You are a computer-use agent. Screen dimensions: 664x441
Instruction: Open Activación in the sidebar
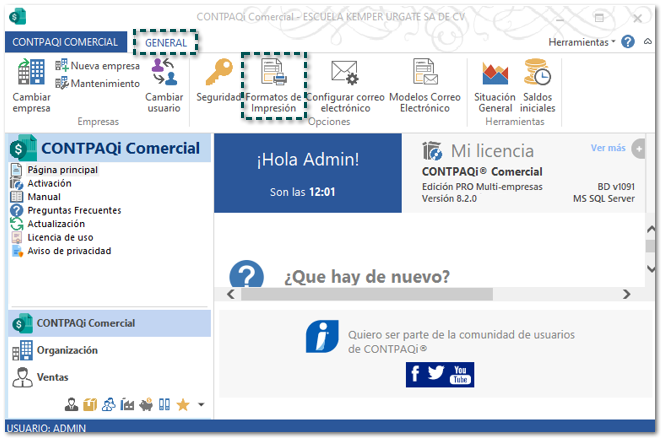[x=49, y=183]
